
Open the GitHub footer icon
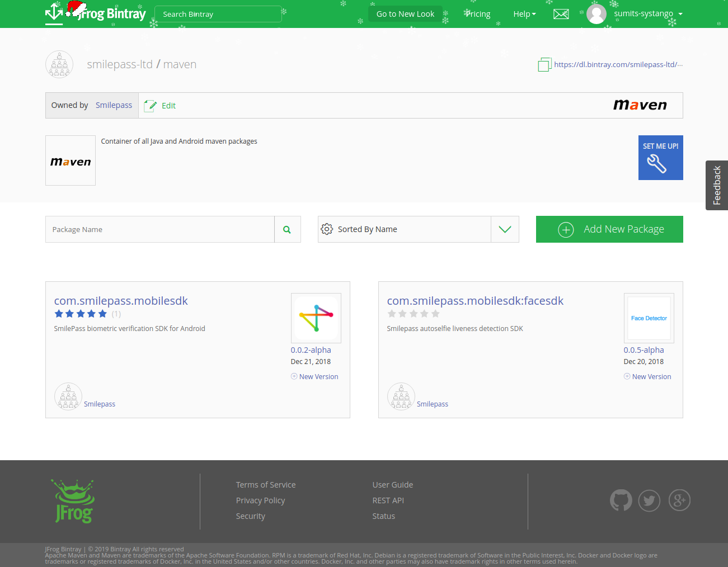(x=621, y=500)
